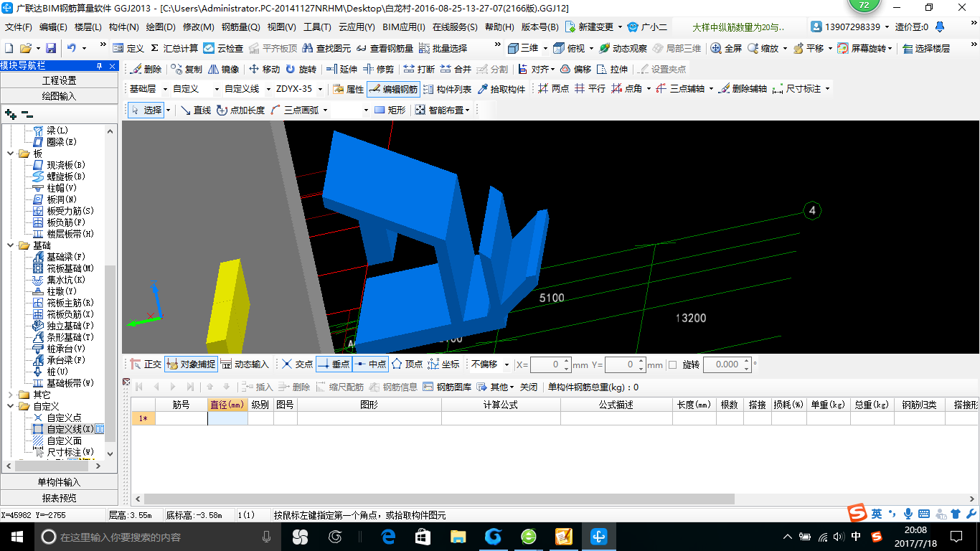Click the 报表预览 button
Viewport: 980px width, 551px height.
point(59,498)
